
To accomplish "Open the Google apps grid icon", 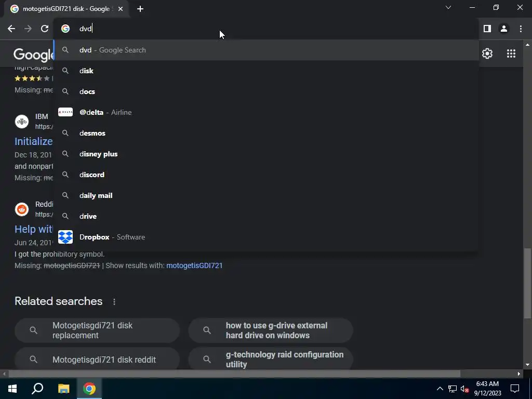I will click(511, 54).
